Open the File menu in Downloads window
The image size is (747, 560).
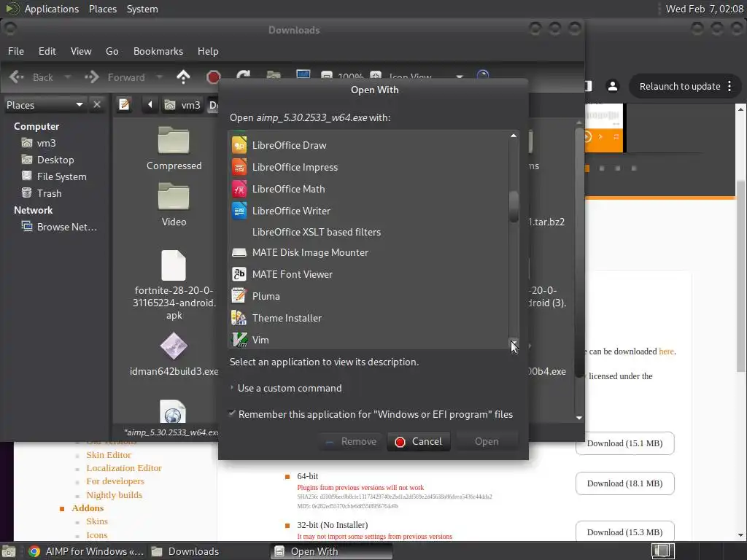coord(16,51)
